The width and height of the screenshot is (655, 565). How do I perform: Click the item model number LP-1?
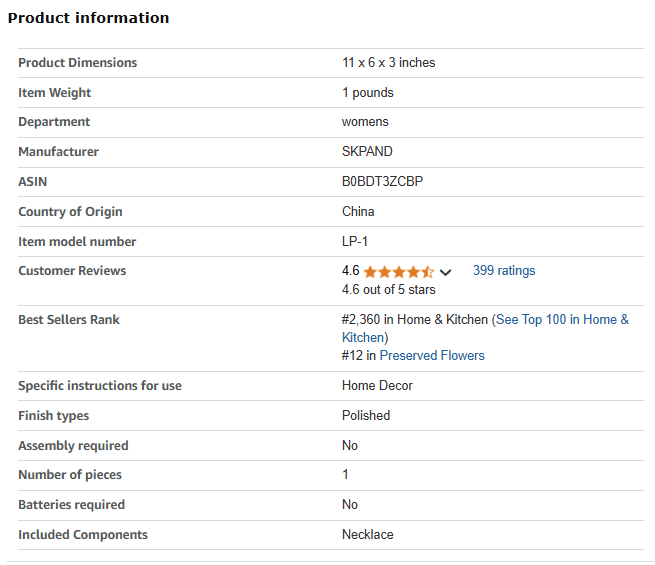[355, 241]
